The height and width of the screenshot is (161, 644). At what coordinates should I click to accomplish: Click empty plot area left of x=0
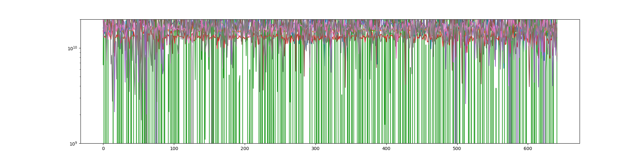pyautogui.click(x=92, y=97)
